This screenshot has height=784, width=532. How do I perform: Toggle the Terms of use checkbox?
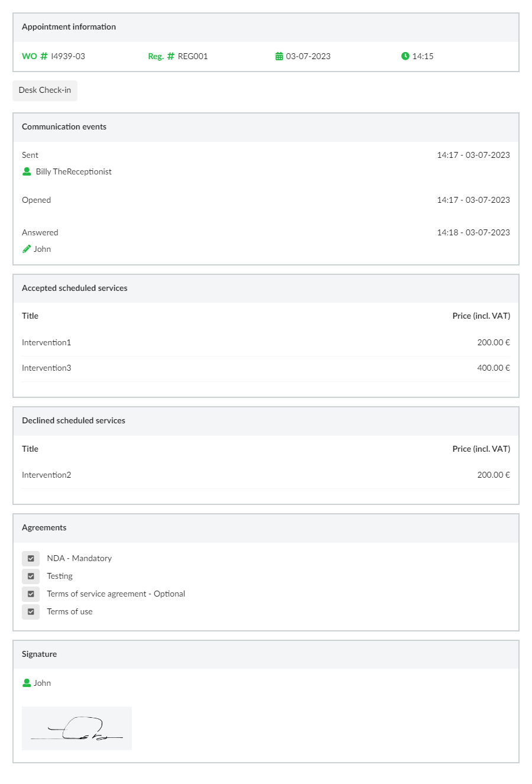[x=31, y=611]
